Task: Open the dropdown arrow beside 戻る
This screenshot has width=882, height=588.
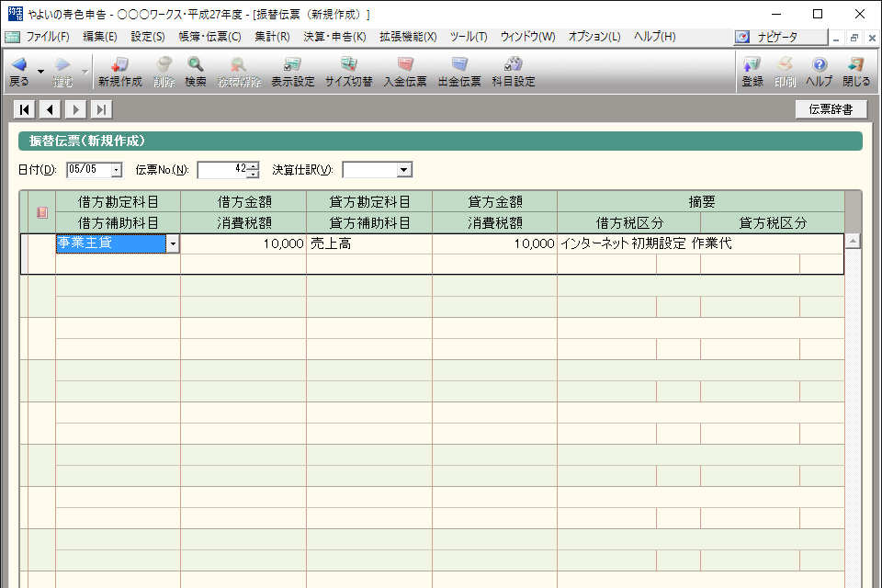Action: coord(40,72)
